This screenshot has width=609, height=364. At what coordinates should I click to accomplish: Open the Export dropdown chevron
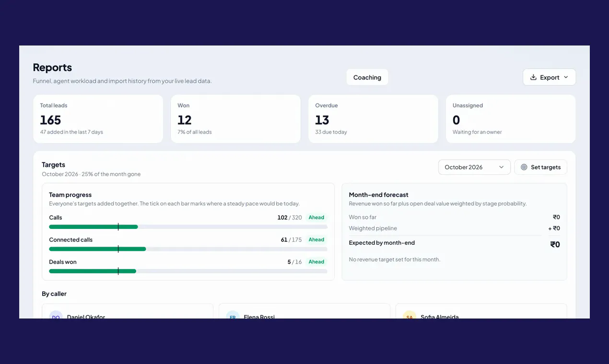pos(566,77)
